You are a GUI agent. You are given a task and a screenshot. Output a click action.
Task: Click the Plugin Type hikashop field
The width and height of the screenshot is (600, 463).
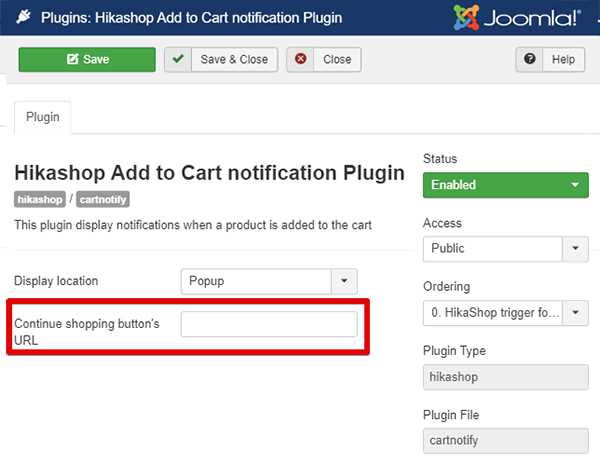click(x=505, y=377)
